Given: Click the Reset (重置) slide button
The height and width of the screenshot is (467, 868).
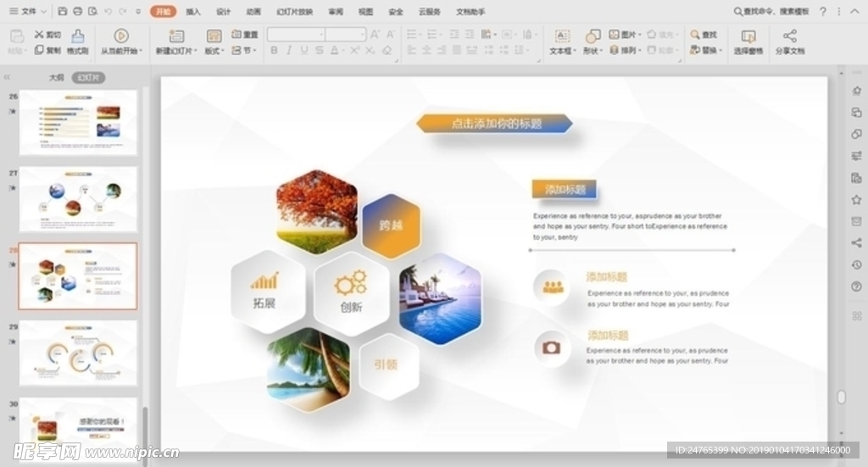Looking at the screenshot, I should click(245, 35).
